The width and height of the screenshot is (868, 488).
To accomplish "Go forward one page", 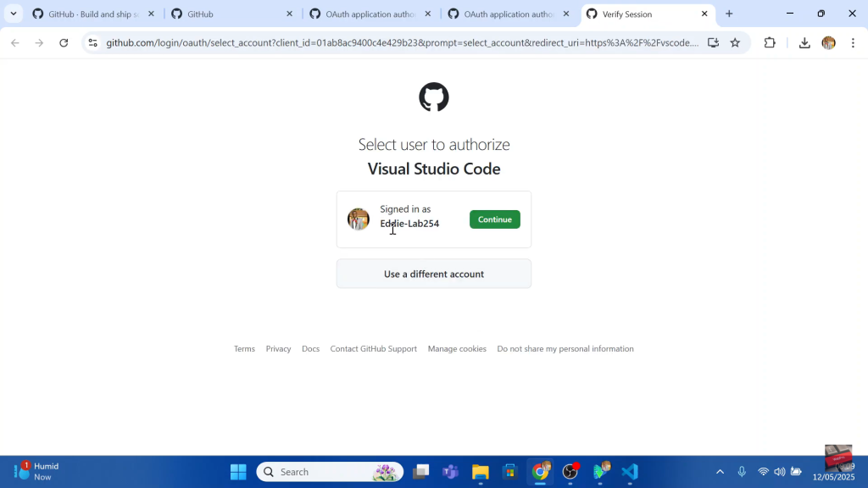I will tap(39, 42).
